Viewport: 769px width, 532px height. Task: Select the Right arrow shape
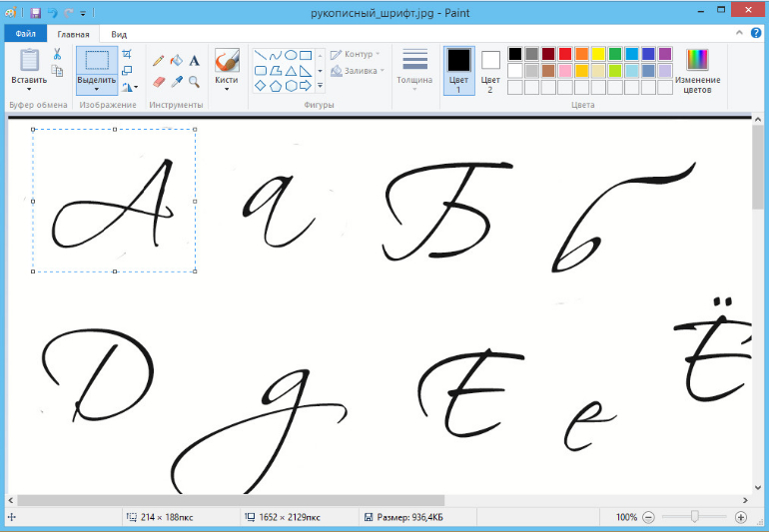[306, 86]
